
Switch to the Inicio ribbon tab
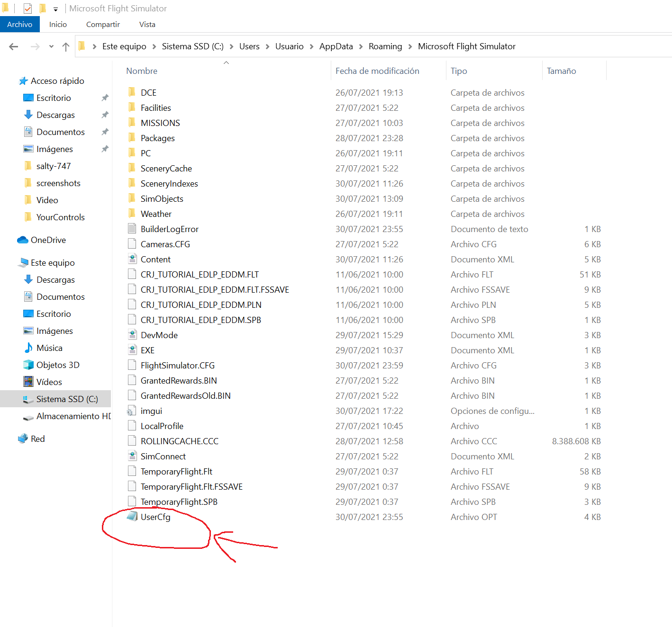point(58,24)
